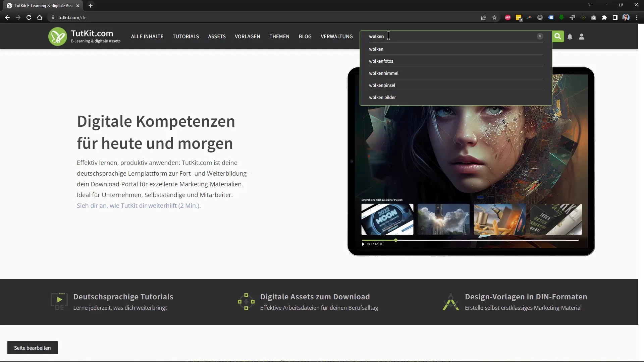644x362 pixels.
Task: Open the VERWALTUNG menu
Action: (336, 36)
